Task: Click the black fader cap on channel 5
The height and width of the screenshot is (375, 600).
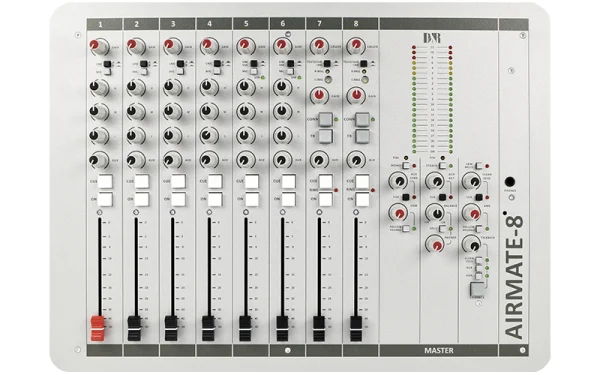Action: [245, 328]
